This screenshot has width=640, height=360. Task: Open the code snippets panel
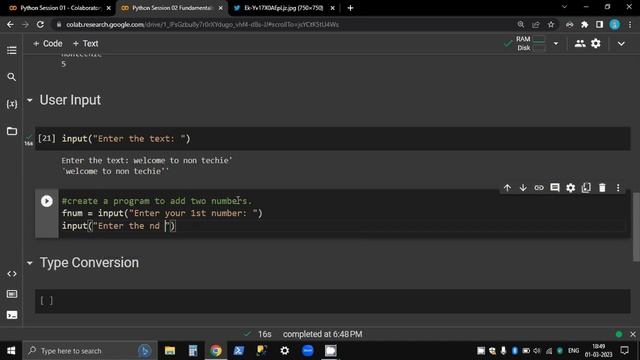click(11, 274)
